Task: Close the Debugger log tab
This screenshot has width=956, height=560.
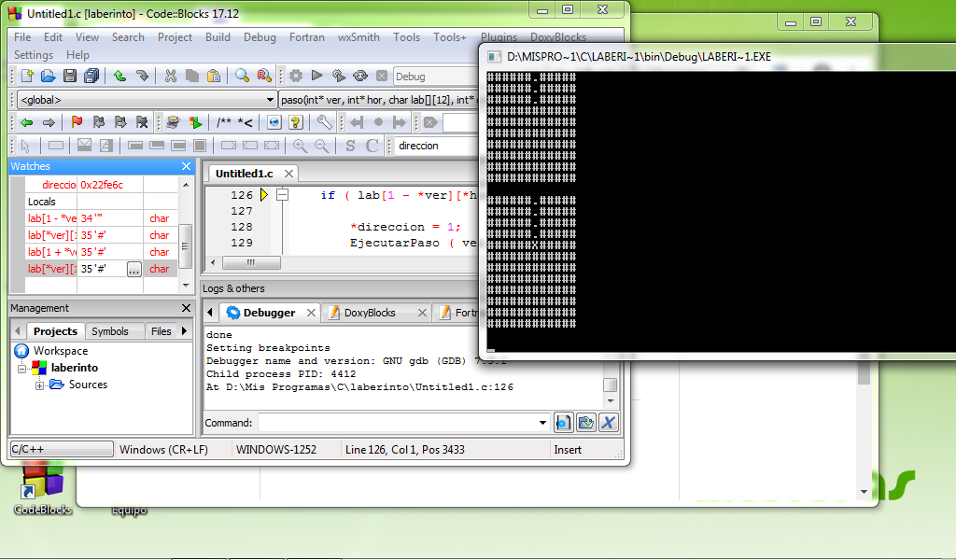Action: (x=311, y=313)
